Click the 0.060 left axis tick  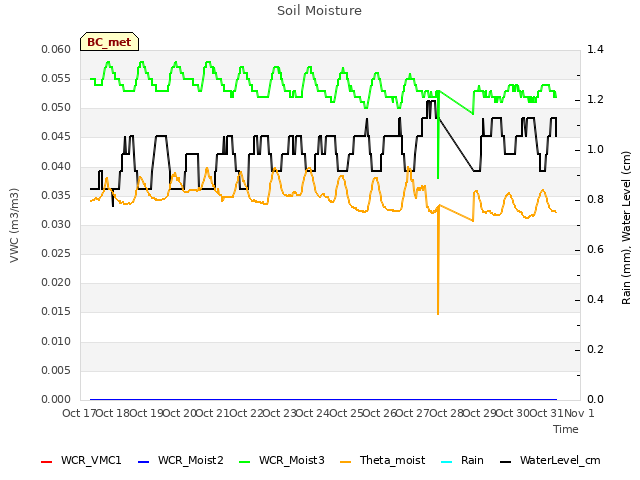(56, 49)
